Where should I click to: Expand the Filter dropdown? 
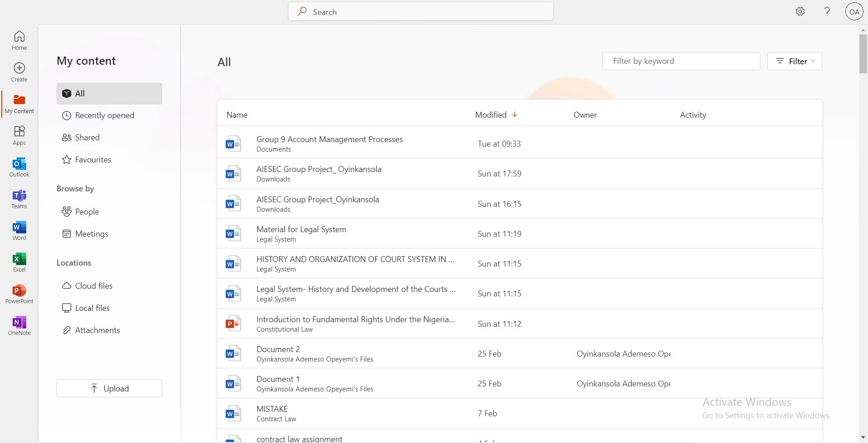click(794, 61)
